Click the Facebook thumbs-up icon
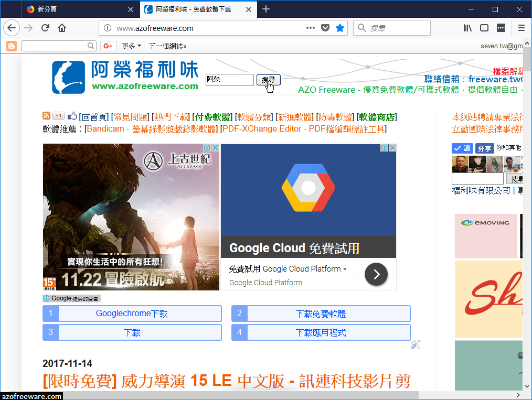The width and height of the screenshot is (532, 400). pos(72,115)
